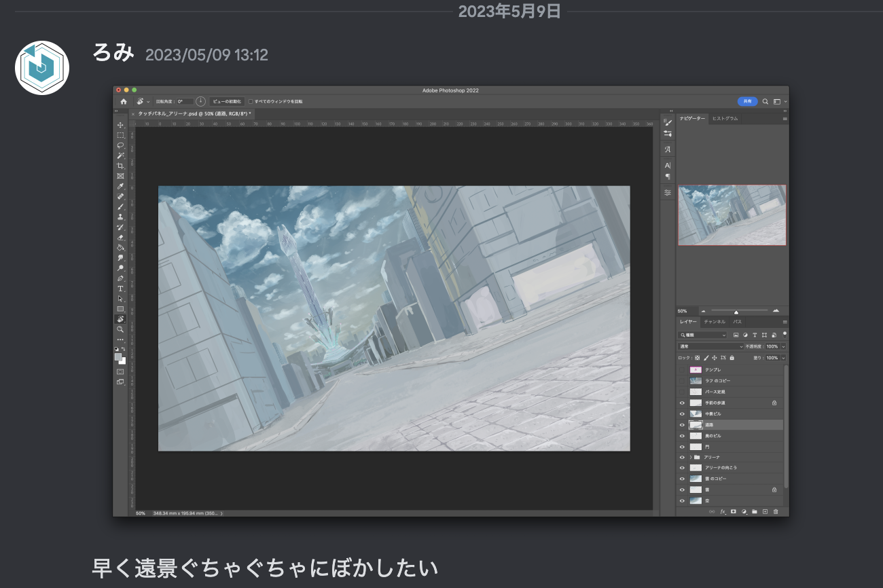Click the 回転角度 input field

point(184,101)
